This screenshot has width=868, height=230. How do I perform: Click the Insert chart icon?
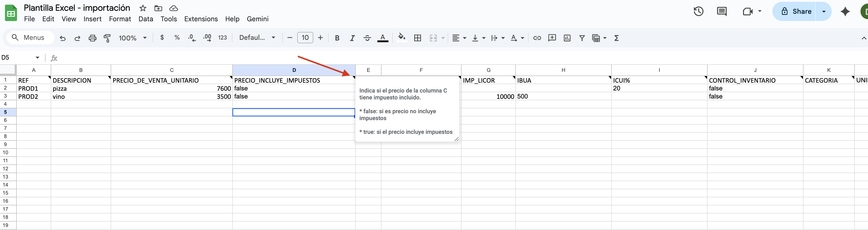coord(567,38)
